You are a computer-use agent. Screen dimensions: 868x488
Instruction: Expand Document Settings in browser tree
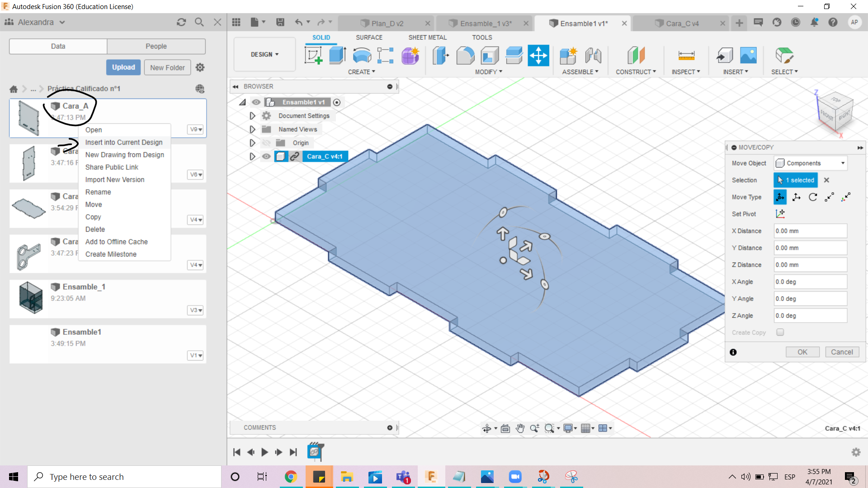(251, 116)
